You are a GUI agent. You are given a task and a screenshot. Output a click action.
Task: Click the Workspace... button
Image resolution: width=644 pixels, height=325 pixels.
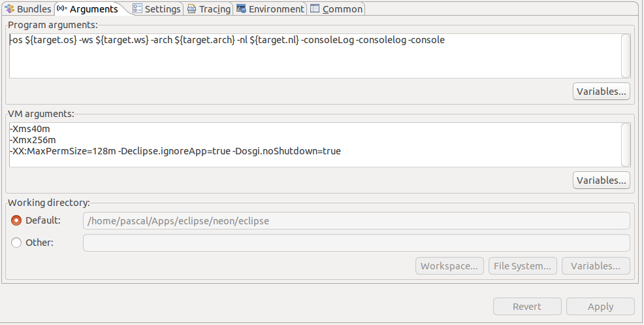tap(450, 266)
